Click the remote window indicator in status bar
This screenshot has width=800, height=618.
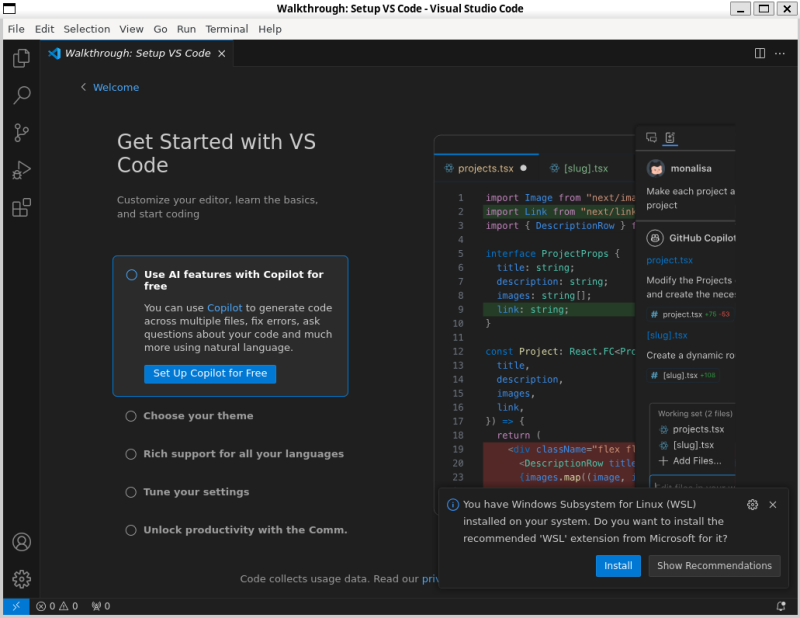coord(16,606)
